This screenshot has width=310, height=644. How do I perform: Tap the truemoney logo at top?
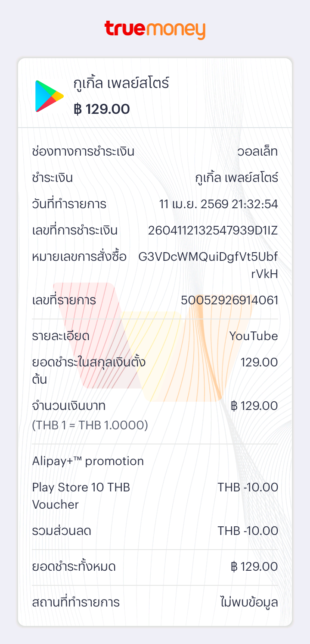tap(155, 29)
